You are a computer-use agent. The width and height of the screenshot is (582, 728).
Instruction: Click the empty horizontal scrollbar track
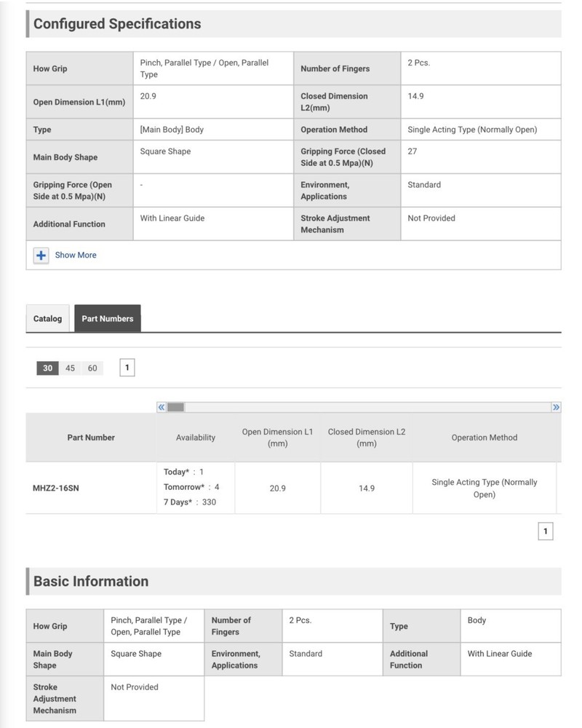pyautogui.click(x=364, y=407)
